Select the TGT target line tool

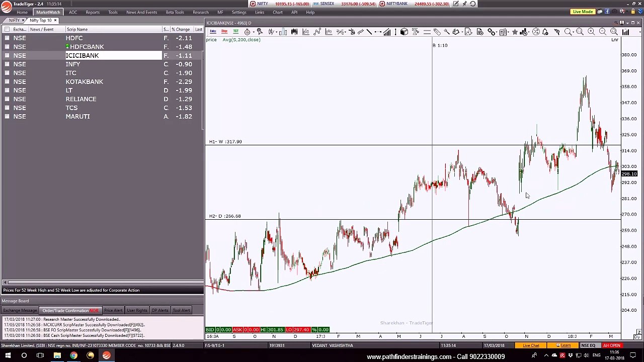(x=235, y=32)
